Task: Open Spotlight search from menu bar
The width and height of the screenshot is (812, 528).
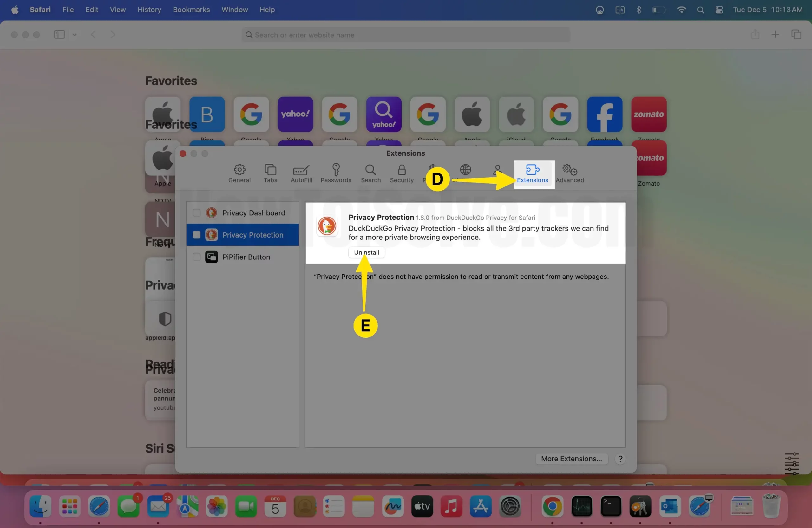Action: [x=700, y=10]
